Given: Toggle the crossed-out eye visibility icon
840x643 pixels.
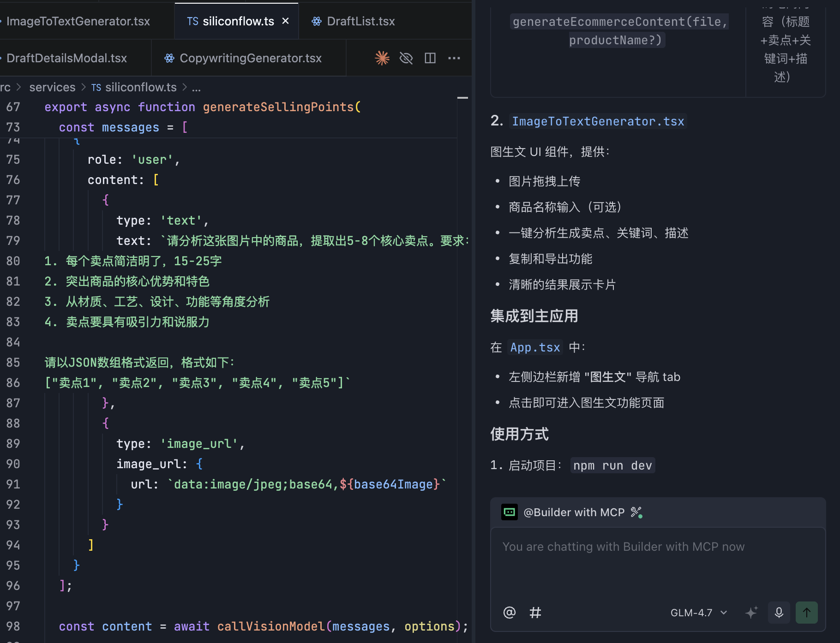Looking at the screenshot, I should pos(406,58).
